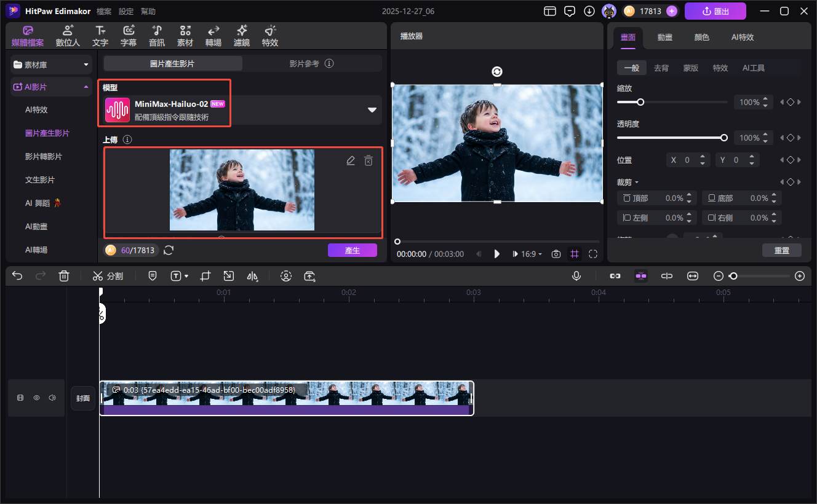Switch to the 動畫 tab
817x504 pixels.
664,37
